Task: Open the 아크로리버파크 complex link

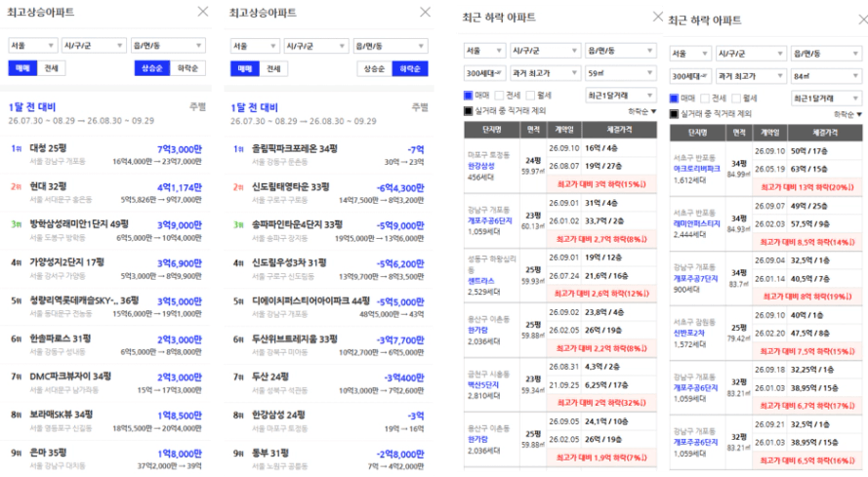Action: (x=696, y=169)
